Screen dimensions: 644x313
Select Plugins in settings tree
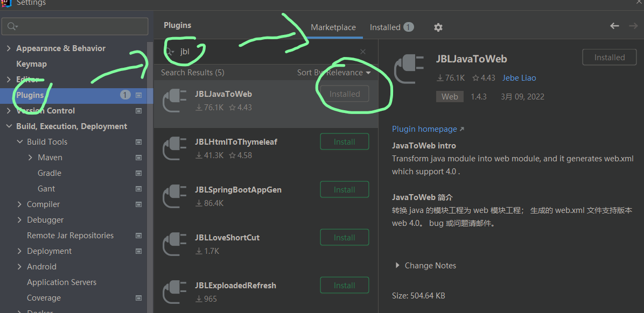pyautogui.click(x=30, y=95)
